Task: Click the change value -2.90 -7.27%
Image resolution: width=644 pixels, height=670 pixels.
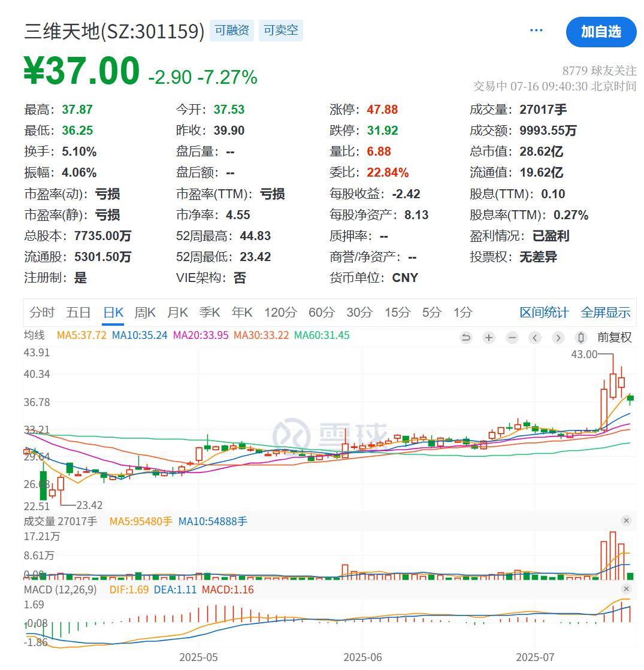Action: click(x=202, y=77)
